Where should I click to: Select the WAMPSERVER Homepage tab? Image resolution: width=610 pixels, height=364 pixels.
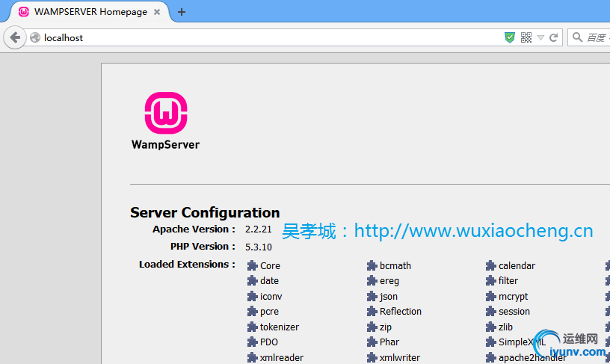90,12
